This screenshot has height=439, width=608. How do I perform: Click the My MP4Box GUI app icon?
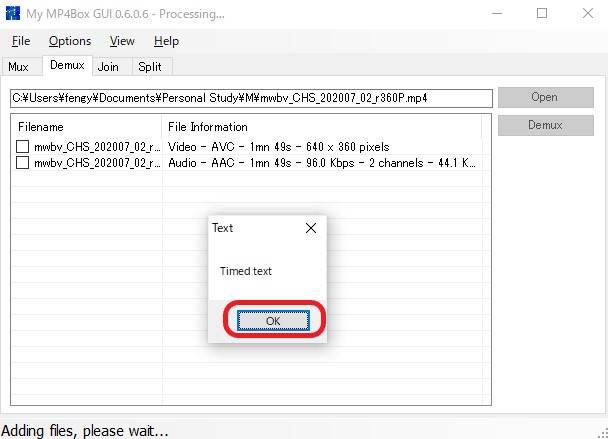pos(13,13)
